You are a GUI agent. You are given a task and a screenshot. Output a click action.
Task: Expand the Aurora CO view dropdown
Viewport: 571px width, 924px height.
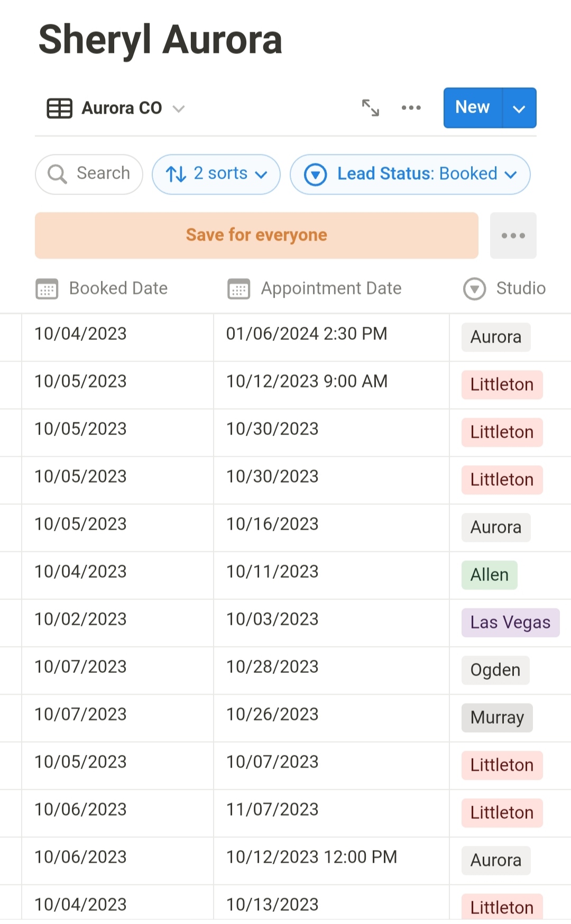point(179,109)
